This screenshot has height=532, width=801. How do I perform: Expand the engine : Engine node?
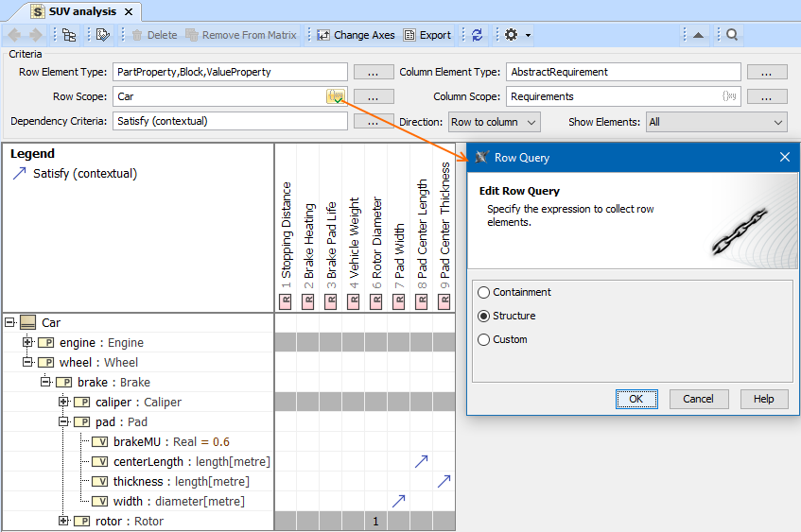27,342
